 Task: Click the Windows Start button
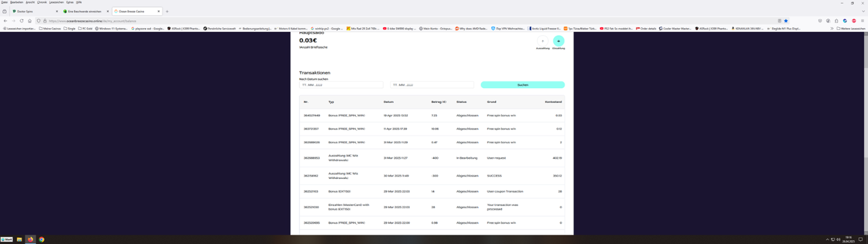7,239
